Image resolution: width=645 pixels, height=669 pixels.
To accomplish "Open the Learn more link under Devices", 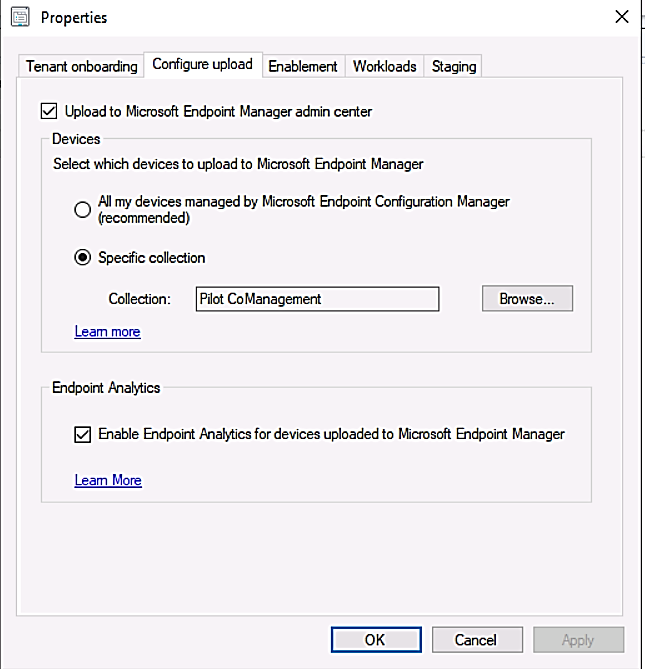I will (108, 332).
